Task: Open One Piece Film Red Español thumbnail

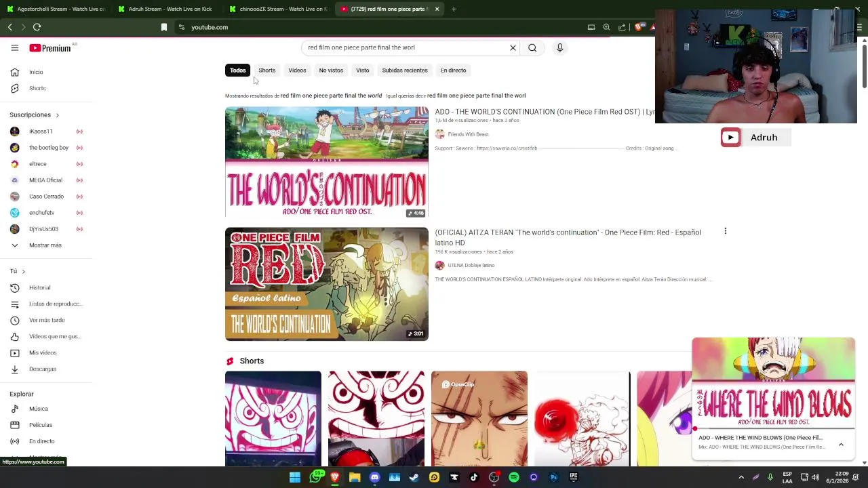Action: click(327, 283)
